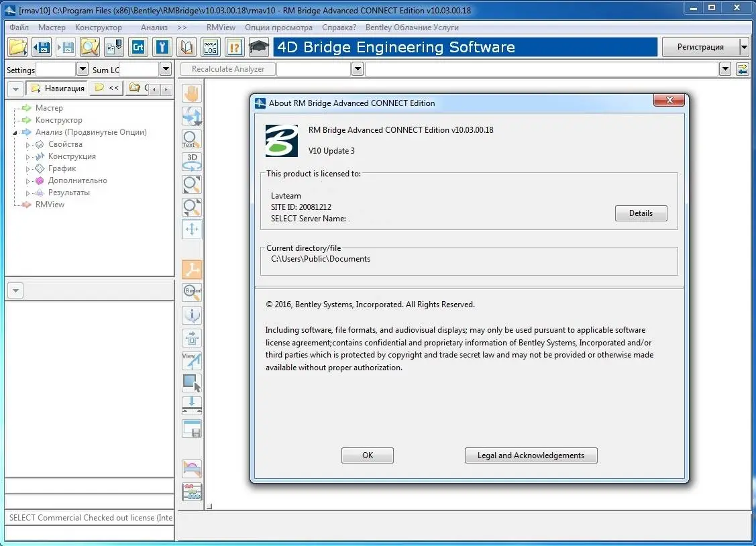Expand the Конструкция tree node
The image size is (756, 546).
tap(28, 156)
